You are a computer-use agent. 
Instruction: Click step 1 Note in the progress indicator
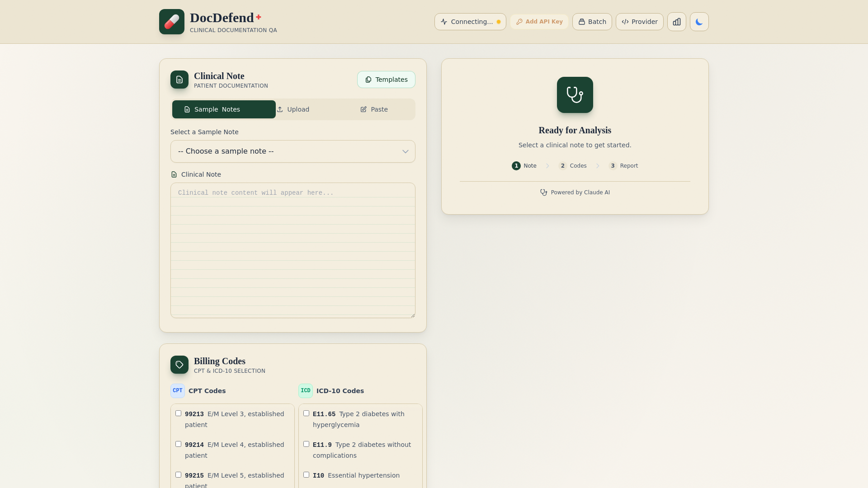pyautogui.click(x=524, y=166)
